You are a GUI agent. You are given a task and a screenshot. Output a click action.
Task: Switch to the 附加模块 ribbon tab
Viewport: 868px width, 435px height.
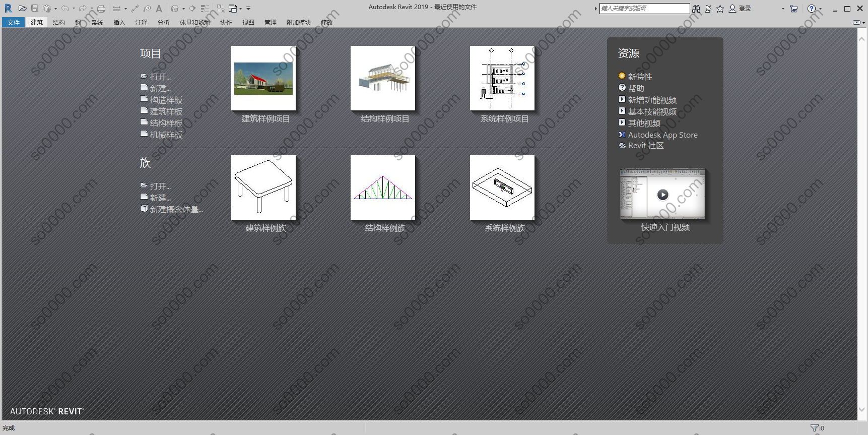299,22
